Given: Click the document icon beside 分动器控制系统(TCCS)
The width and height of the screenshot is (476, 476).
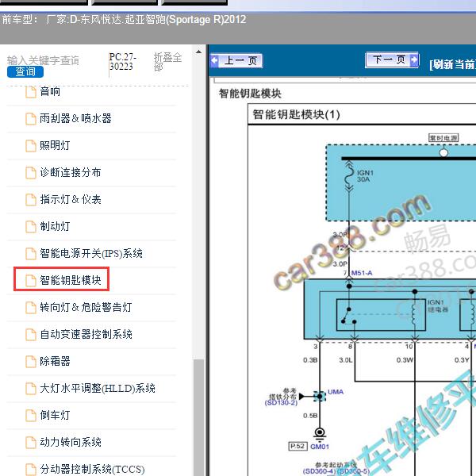Looking at the screenshot, I should 31,470.
